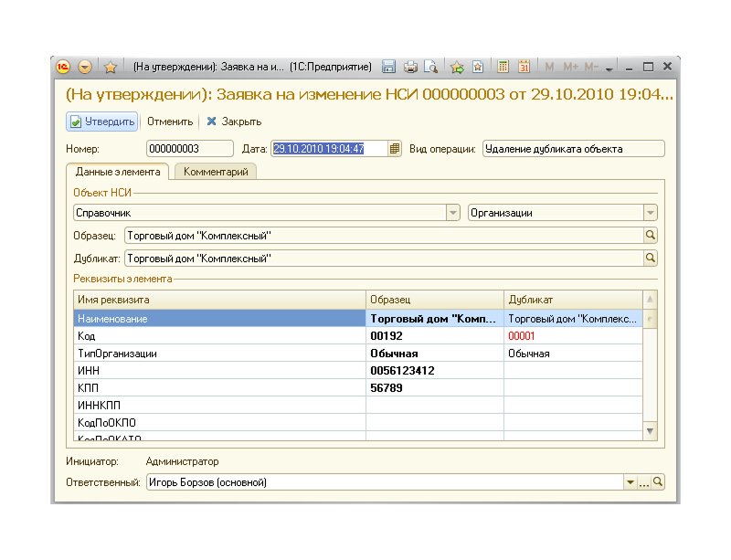The width and height of the screenshot is (731, 560).
Task: Open the 1C main menu round arrow button
Action: [85, 67]
